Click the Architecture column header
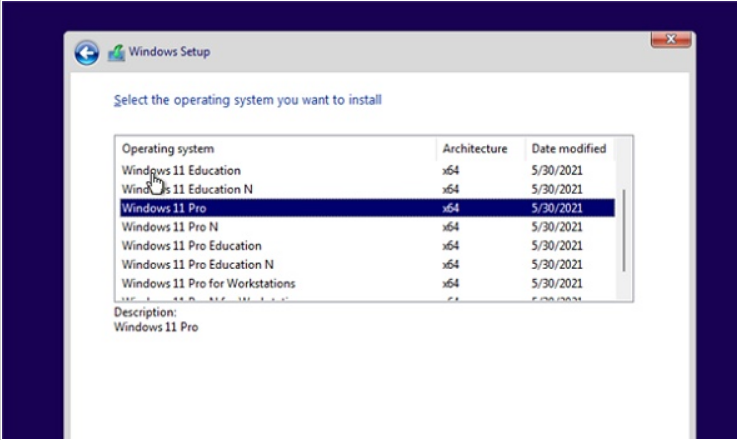 [475, 149]
